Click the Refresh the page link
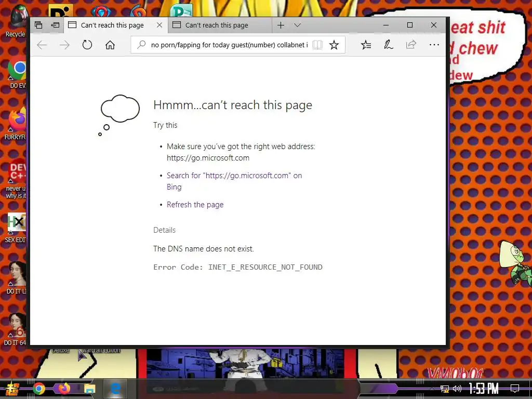 click(x=195, y=205)
